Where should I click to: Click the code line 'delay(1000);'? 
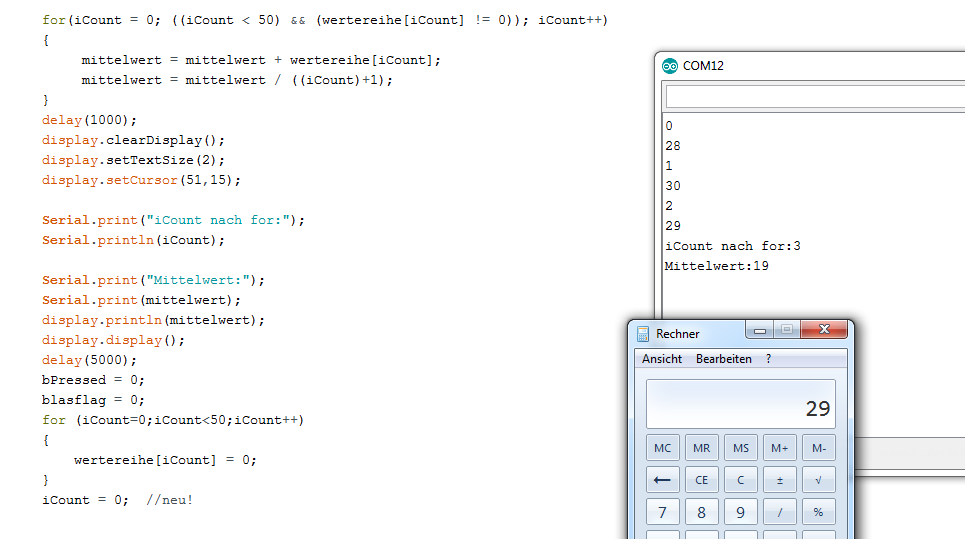(x=89, y=120)
